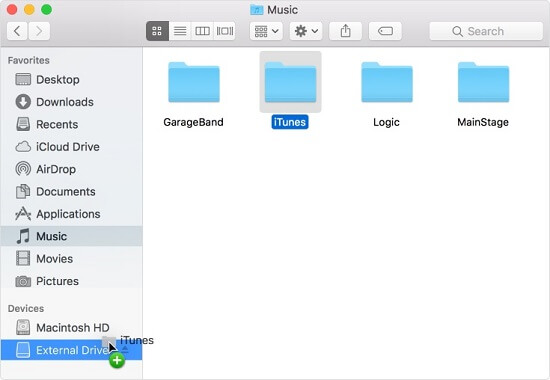The width and height of the screenshot is (550, 380).
Task: Zoom the window with green button
Action: coord(47,9)
